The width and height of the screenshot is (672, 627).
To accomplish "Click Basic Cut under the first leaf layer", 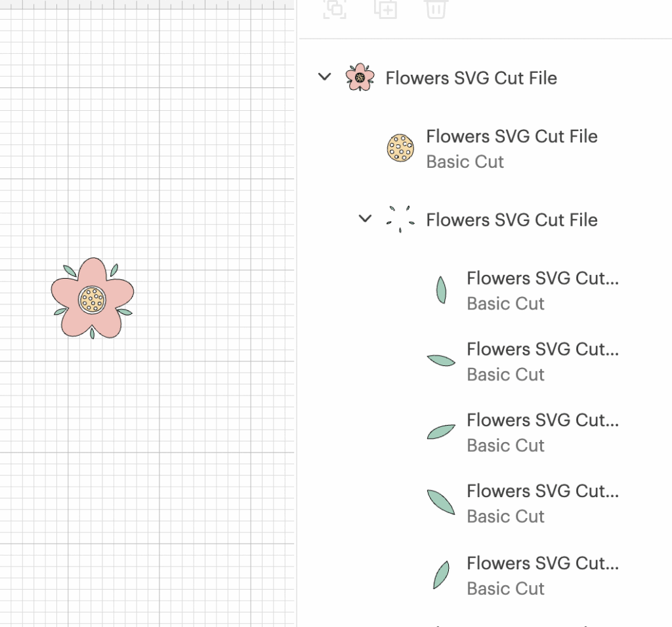I will coord(505,304).
